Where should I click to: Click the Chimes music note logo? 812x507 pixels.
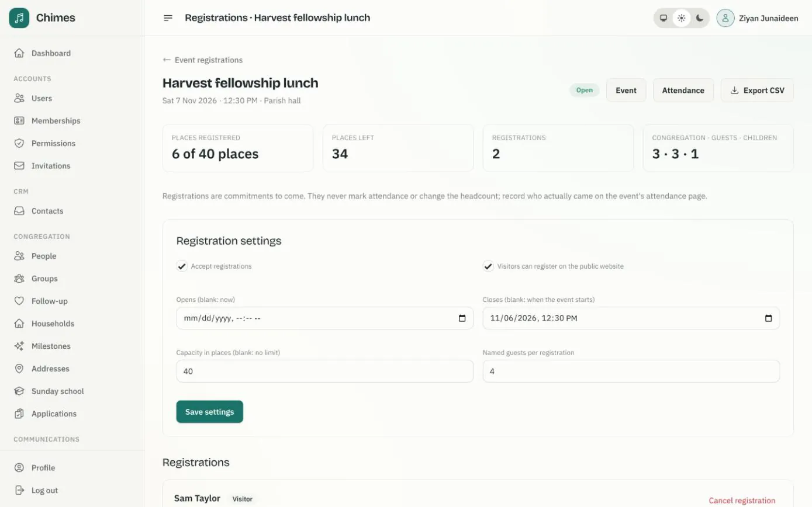(19, 18)
